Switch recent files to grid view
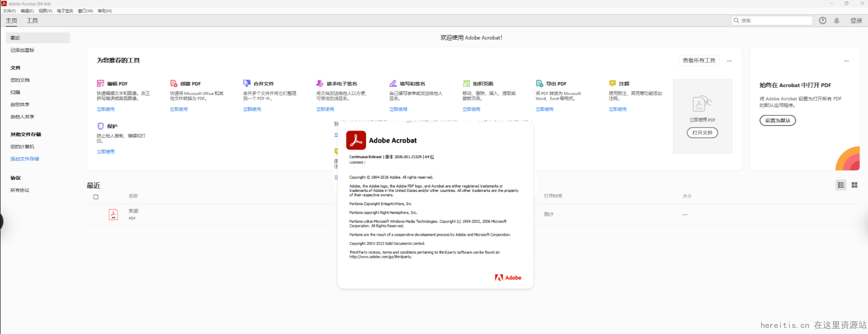 [855, 185]
